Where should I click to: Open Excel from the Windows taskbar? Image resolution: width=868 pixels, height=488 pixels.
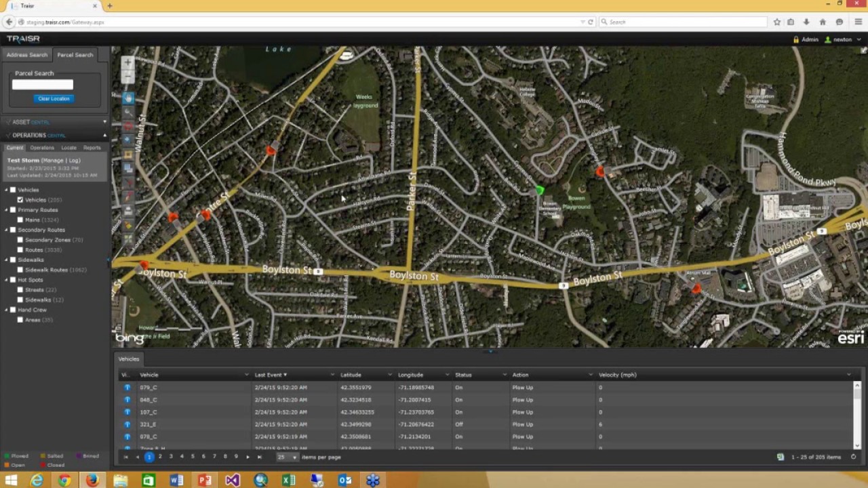(x=289, y=481)
